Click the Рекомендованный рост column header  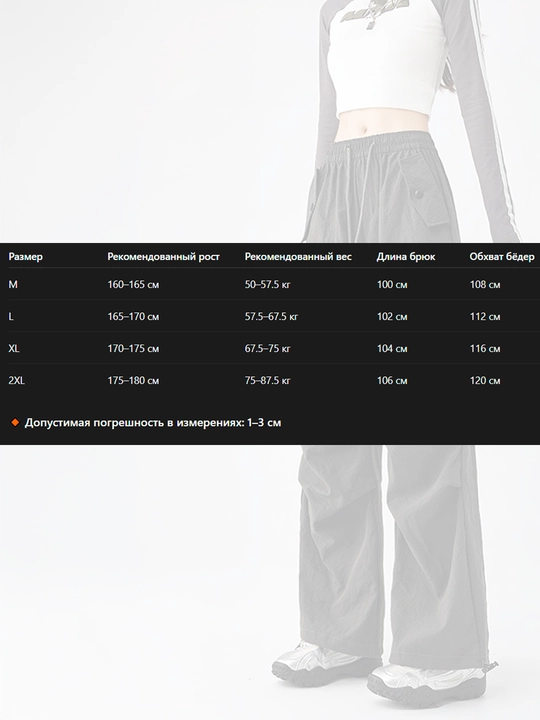tap(163, 257)
